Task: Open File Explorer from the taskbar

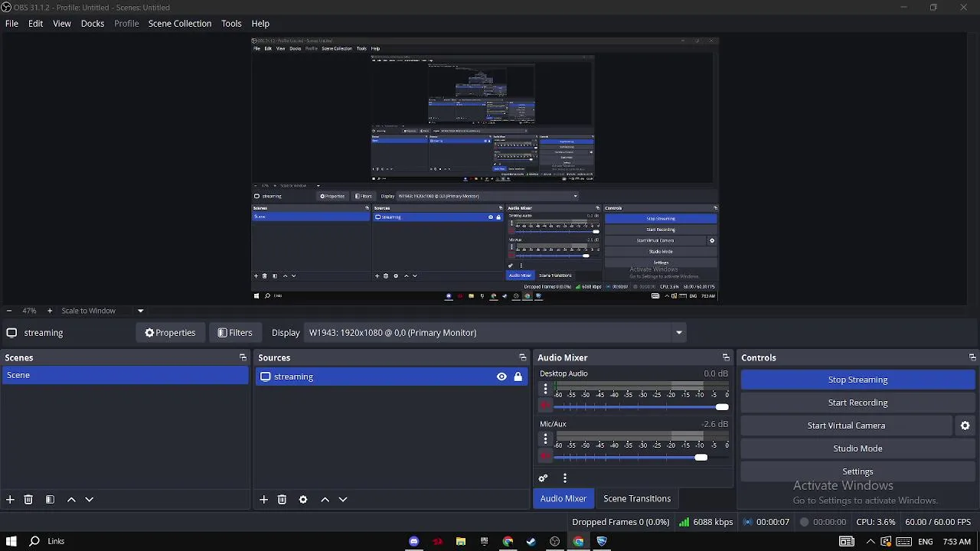Action: [461, 541]
